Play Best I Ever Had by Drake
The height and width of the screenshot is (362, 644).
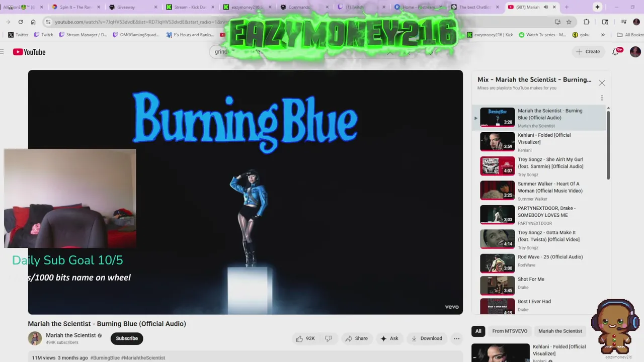tap(539, 306)
